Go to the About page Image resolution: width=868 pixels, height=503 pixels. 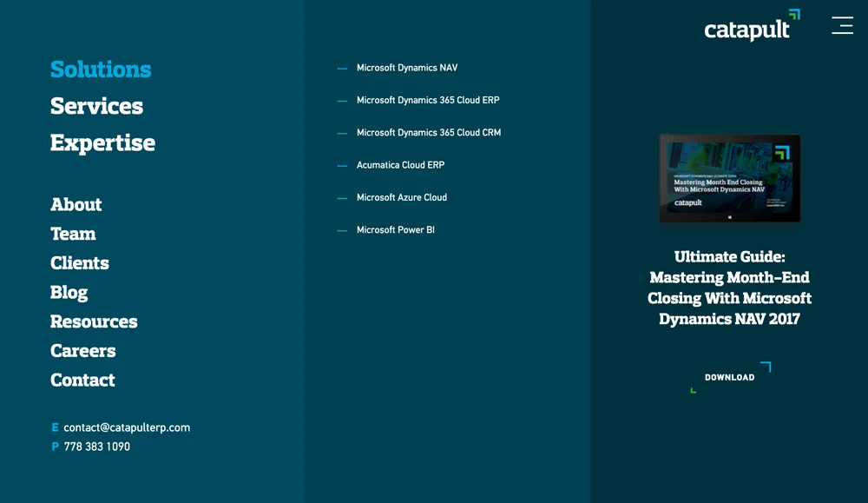coord(76,204)
